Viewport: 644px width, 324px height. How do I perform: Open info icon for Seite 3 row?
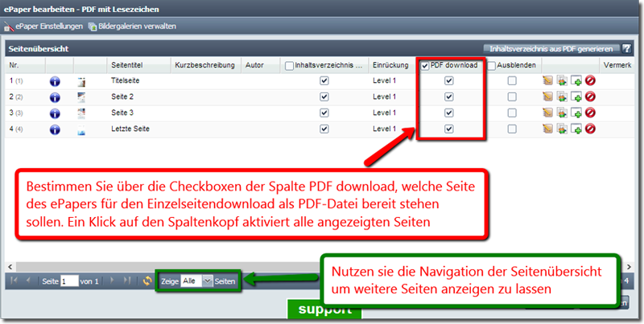click(55, 113)
